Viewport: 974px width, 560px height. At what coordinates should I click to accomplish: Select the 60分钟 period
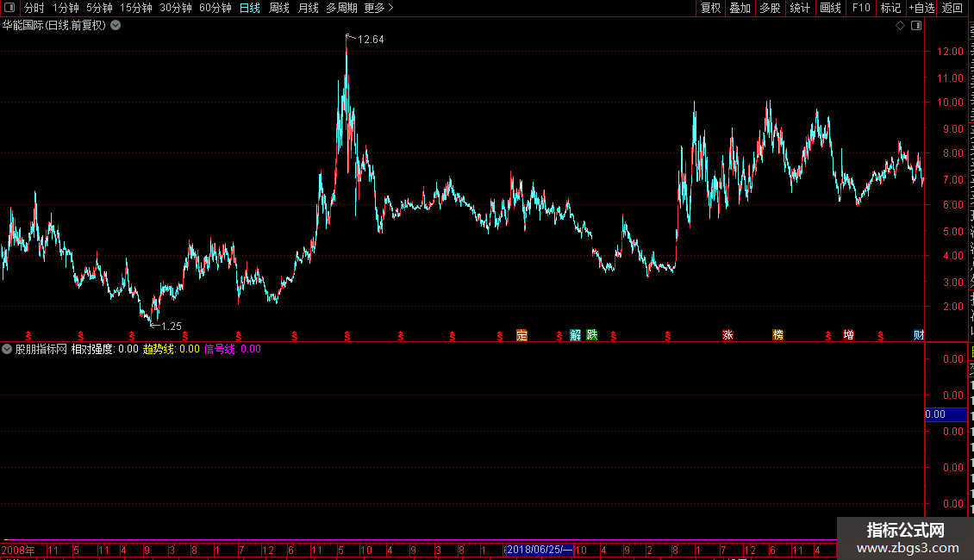pos(215,8)
